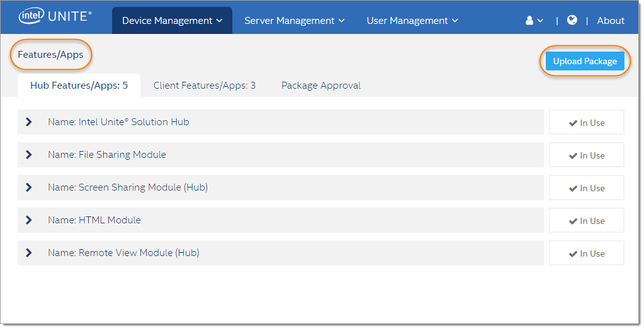Screen dimensions: 644x329
Task: Expand the Intel Unite Solution Hub row
Action: 29,122
